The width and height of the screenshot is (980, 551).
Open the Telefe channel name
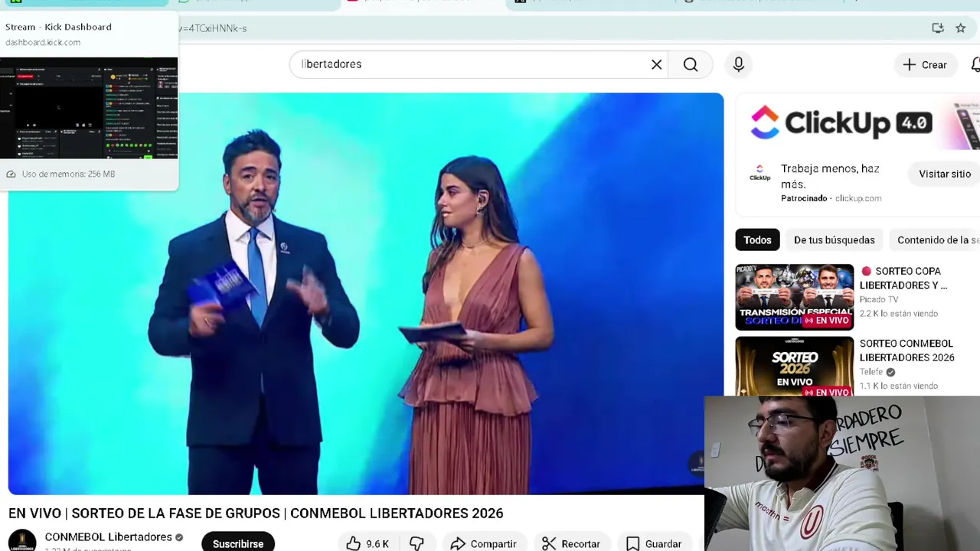pyautogui.click(x=871, y=372)
